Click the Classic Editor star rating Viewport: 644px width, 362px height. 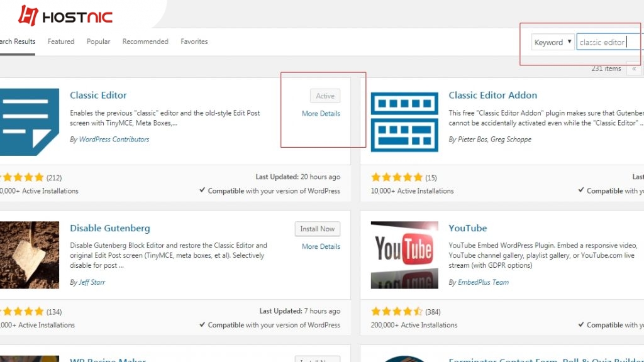[22, 177]
